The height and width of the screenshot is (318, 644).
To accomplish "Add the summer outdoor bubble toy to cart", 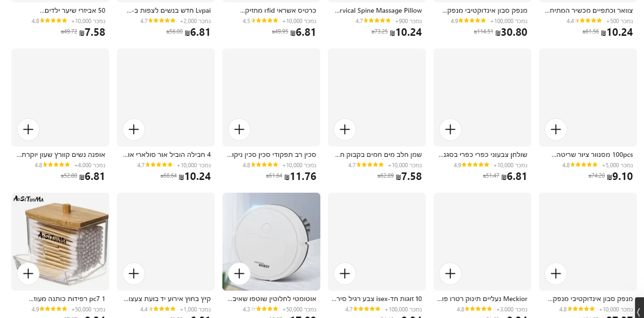I will (x=134, y=274).
